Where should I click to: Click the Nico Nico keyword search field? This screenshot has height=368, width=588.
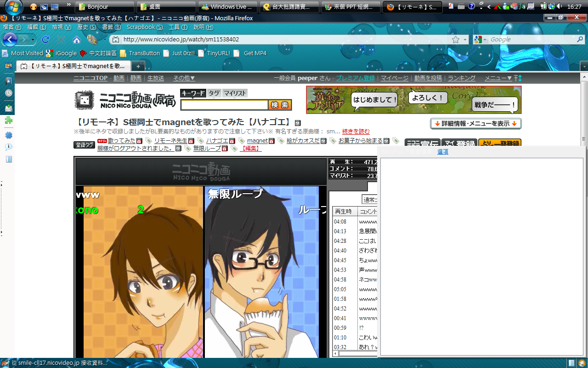point(224,105)
